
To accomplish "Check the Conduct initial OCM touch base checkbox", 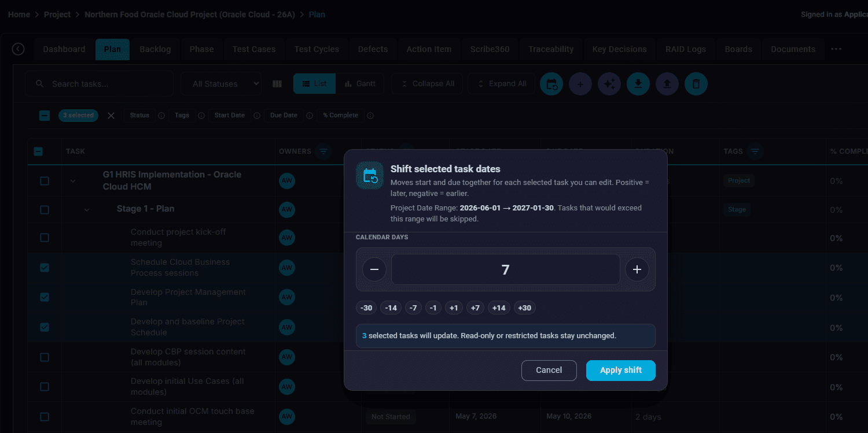I will coord(45,417).
